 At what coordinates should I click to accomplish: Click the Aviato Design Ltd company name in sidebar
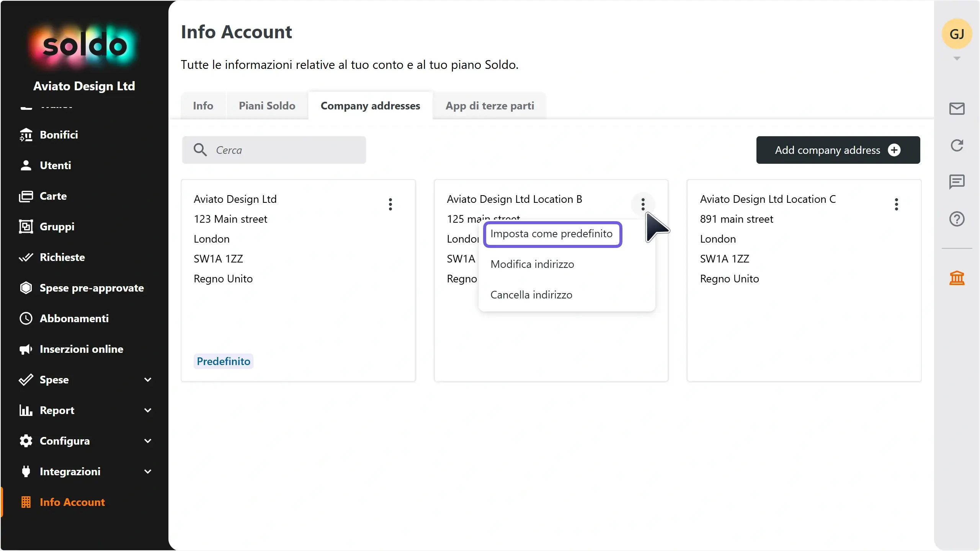[84, 86]
